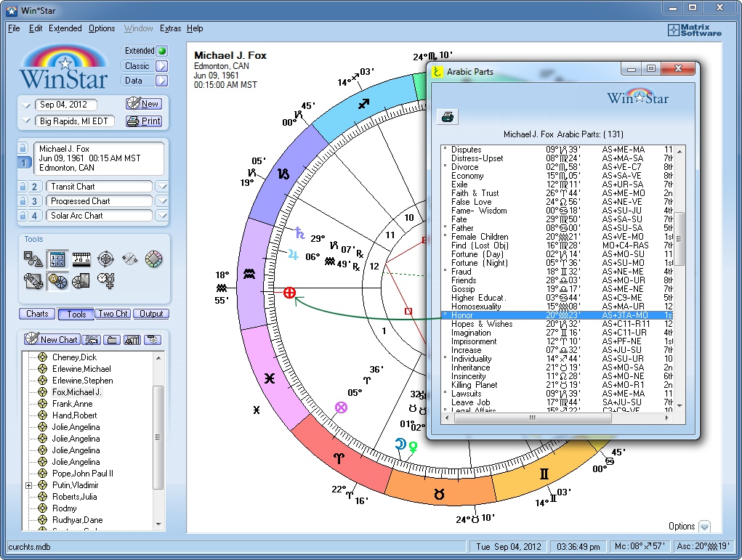The height and width of the screenshot is (560, 742).
Task: Click the rotating wheel tool icon
Action: (x=105, y=259)
